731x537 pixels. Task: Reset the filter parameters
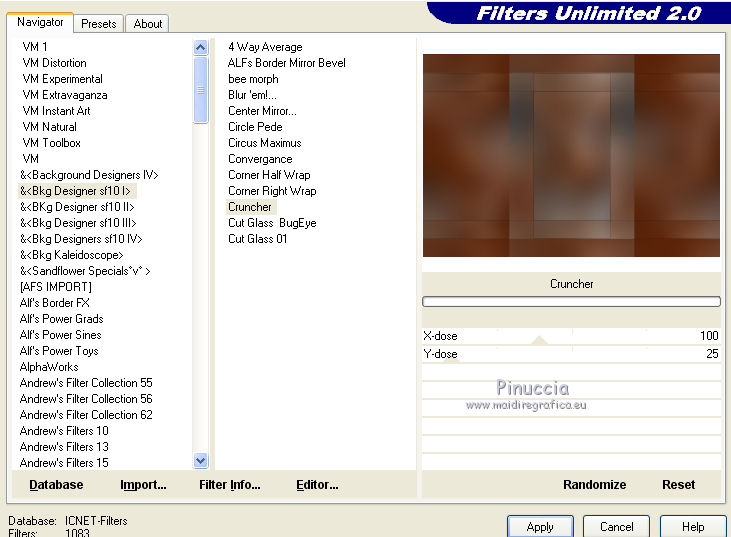678,485
